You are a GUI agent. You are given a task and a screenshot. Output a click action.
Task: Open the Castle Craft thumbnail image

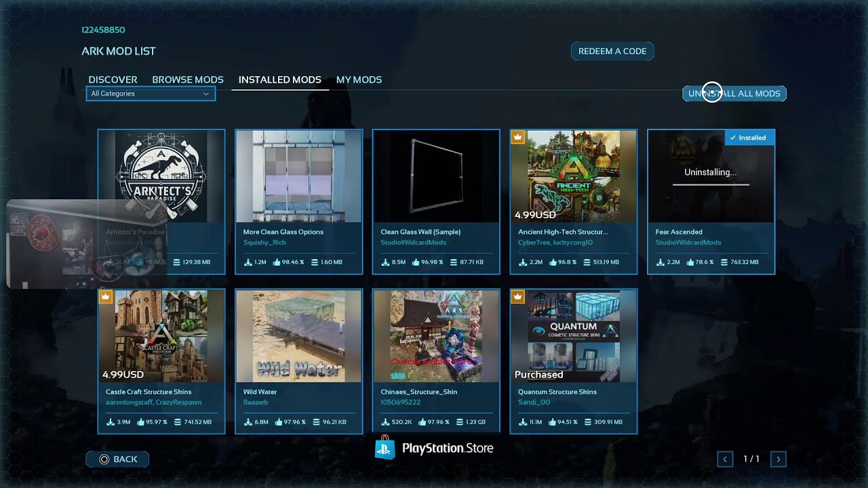[161, 336]
